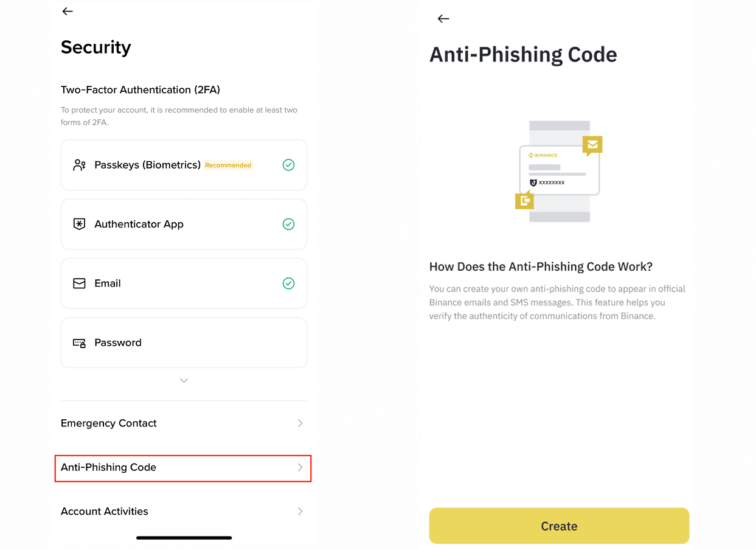Click the chevron next to Account Activities

pos(300,511)
